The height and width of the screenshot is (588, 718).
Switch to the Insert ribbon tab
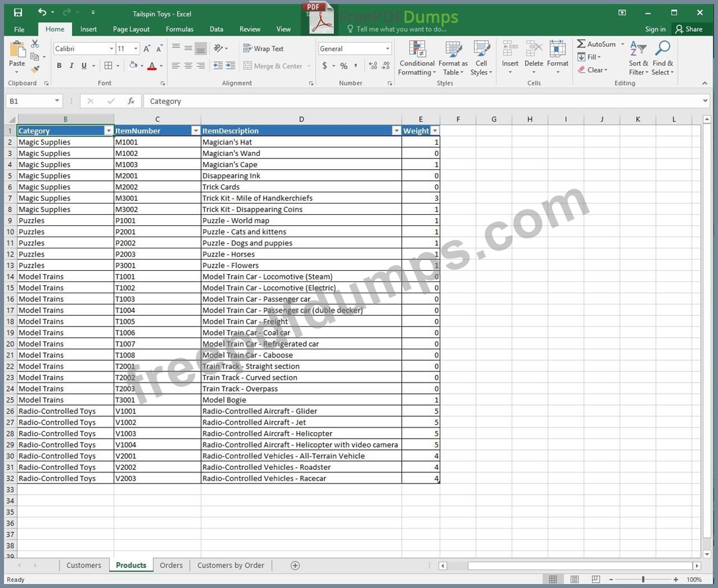pyautogui.click(x=89, y=29)
